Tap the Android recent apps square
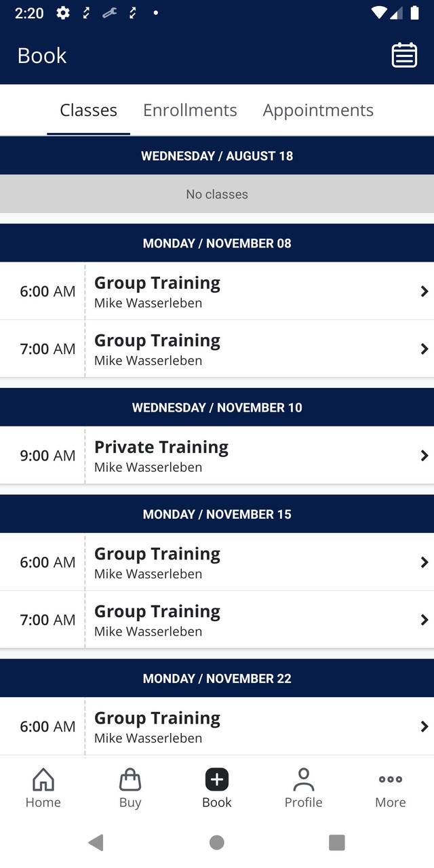 click(x=336, y=842)
